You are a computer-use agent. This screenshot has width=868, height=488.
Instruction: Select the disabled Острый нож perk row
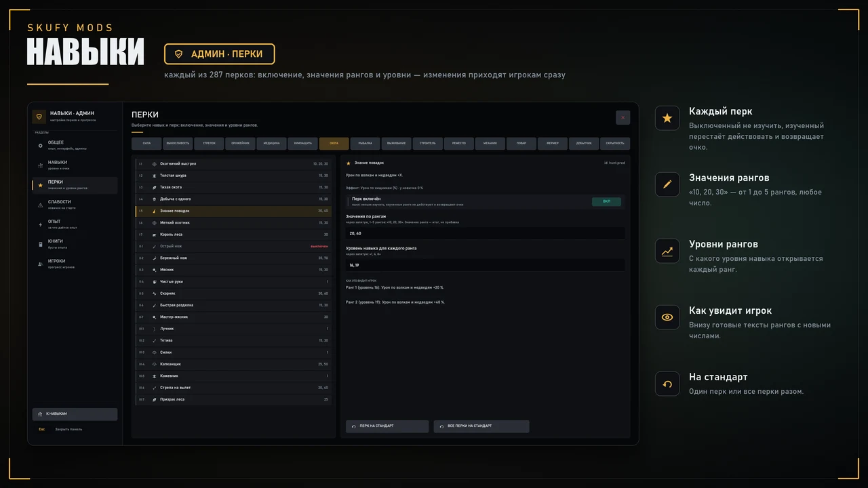[234, 246]
